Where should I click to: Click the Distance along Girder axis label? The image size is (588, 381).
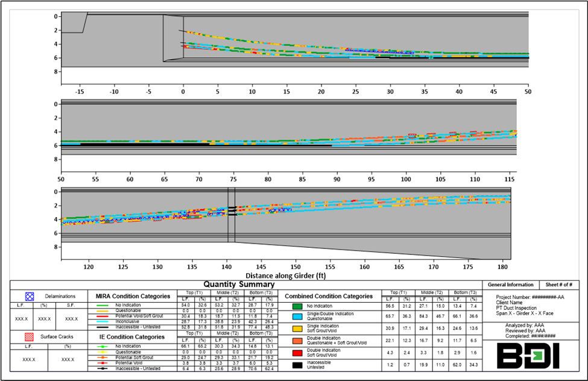point(286,274)
